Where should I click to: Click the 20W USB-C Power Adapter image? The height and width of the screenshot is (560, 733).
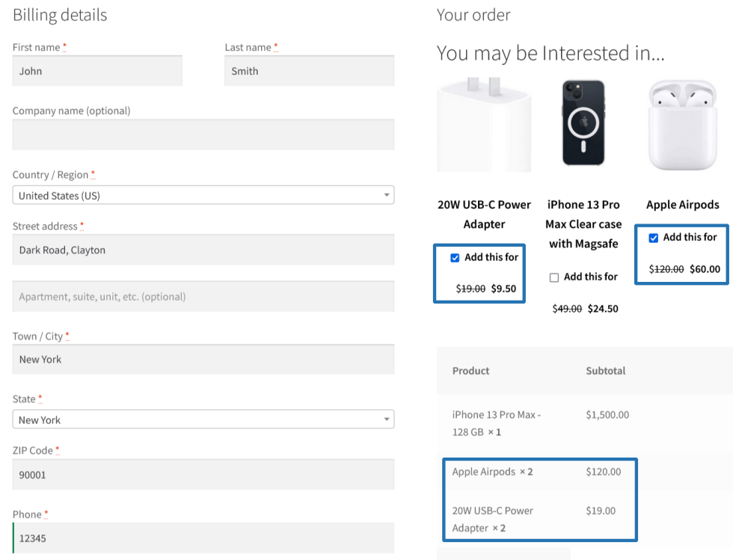click(484, 124)
